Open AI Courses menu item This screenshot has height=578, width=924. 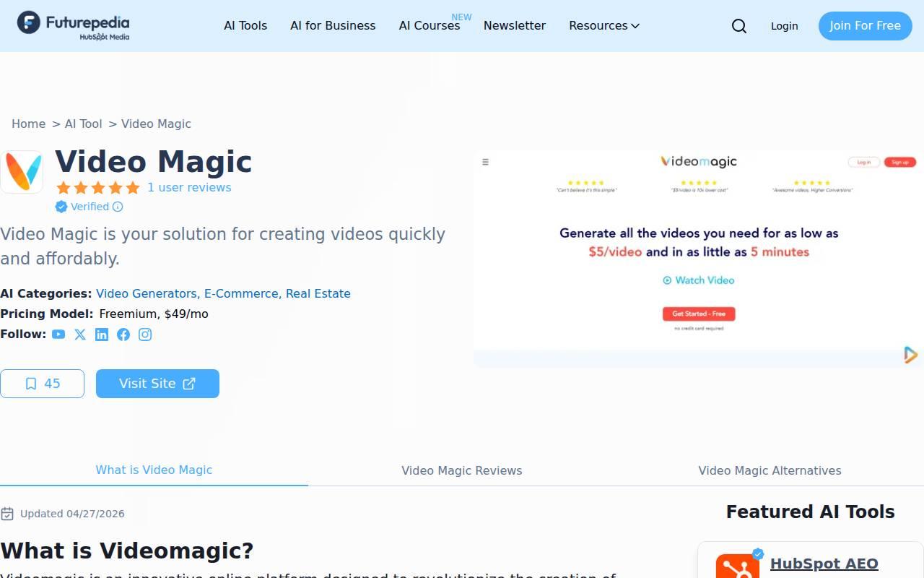[430, 26]
